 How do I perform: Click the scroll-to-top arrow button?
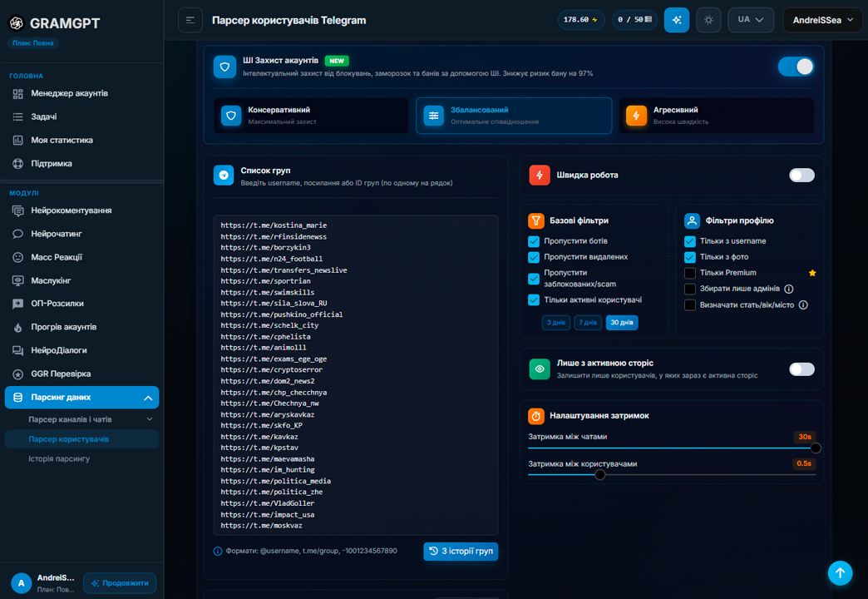tap(840, 573)
